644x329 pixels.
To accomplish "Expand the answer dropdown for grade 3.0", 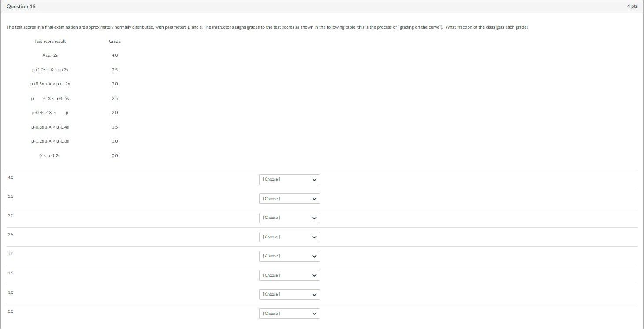I will [x=289, y=218].
